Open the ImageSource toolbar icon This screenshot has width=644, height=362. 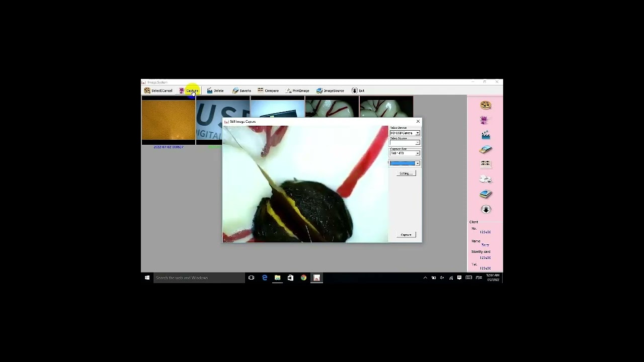pyautogui.click(x=330, y=90)
